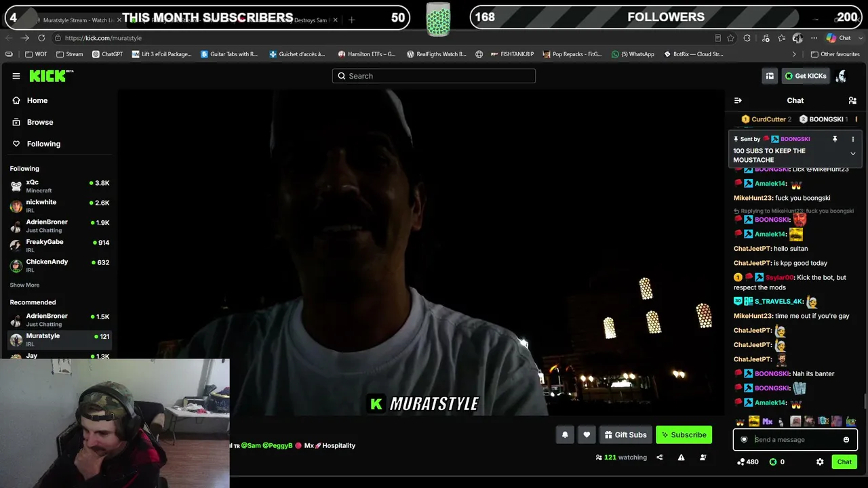The width and height of the screenshot is (868, 488).
Task: Click the 121 watching viewer count
Action: pyautogui.click(x=621, y=457)
